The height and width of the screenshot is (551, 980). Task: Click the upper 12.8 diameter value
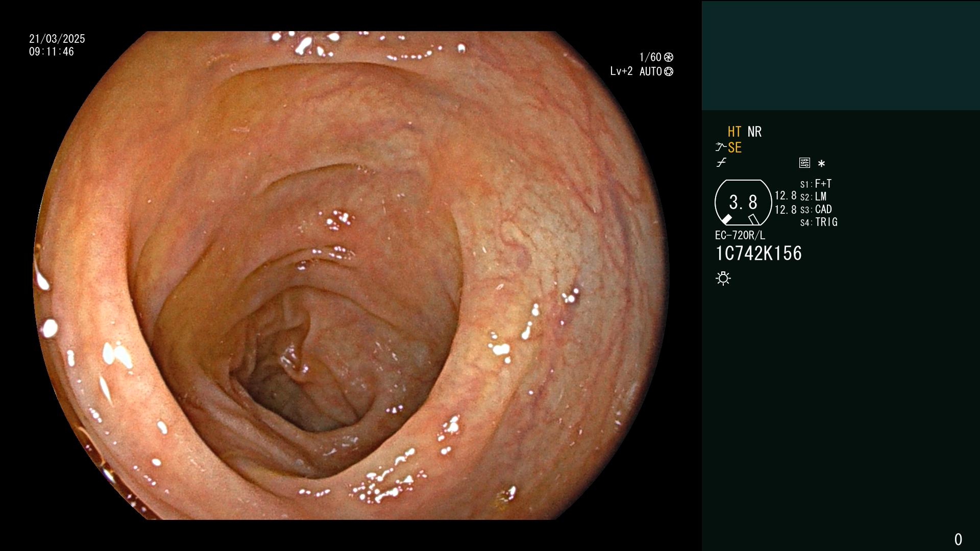click(x=786, y=195)
